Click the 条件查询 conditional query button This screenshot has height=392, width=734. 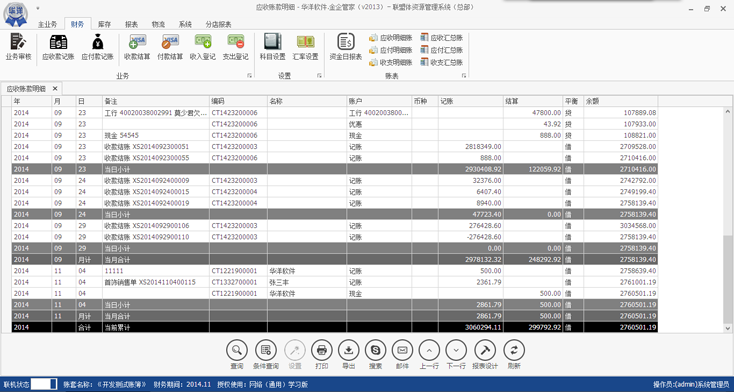(x=266, y=350)
